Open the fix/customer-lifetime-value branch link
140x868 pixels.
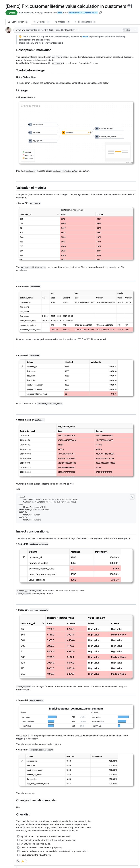[x=83, y=12]
